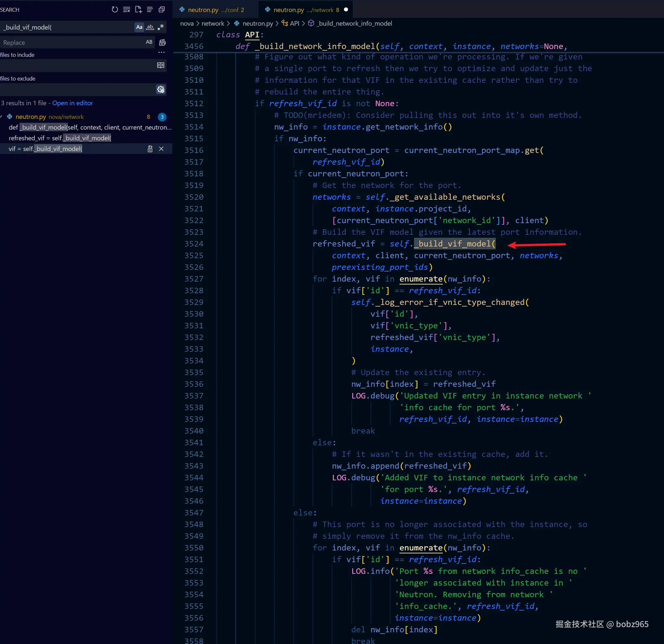Click line number 3524
Screen dimensions: 664x644
click(194, 244)
